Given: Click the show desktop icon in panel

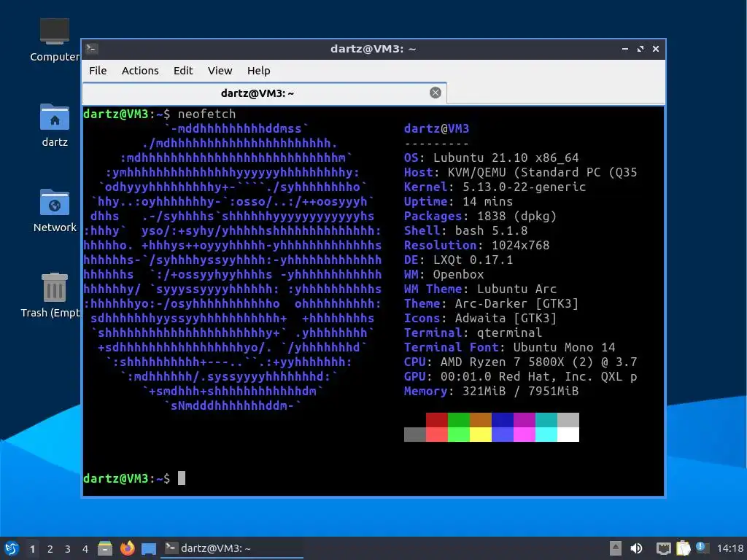Looking at the screenshot, I should pyautogui.click(x=149, y=549).
